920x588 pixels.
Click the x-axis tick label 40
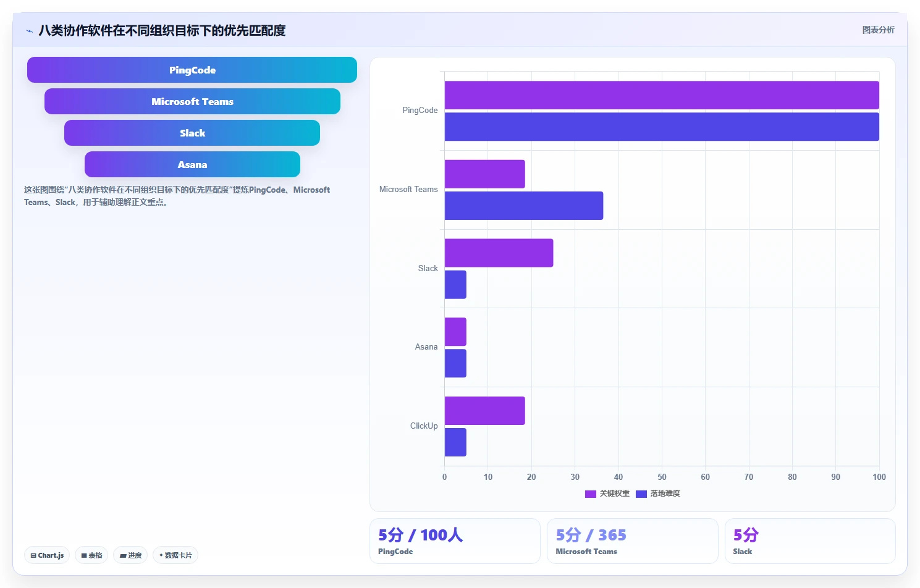[618, 477]
